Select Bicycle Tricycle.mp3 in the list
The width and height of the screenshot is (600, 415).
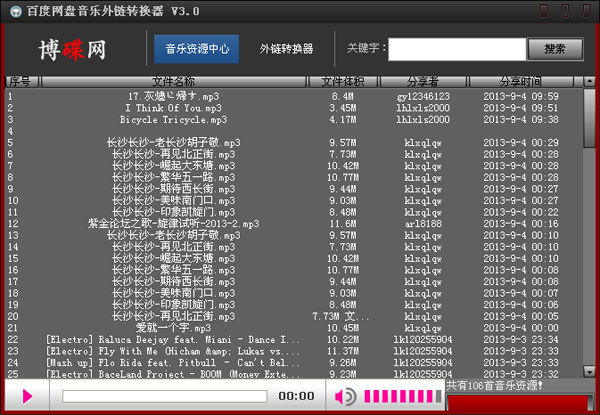[x=173, y=119]
